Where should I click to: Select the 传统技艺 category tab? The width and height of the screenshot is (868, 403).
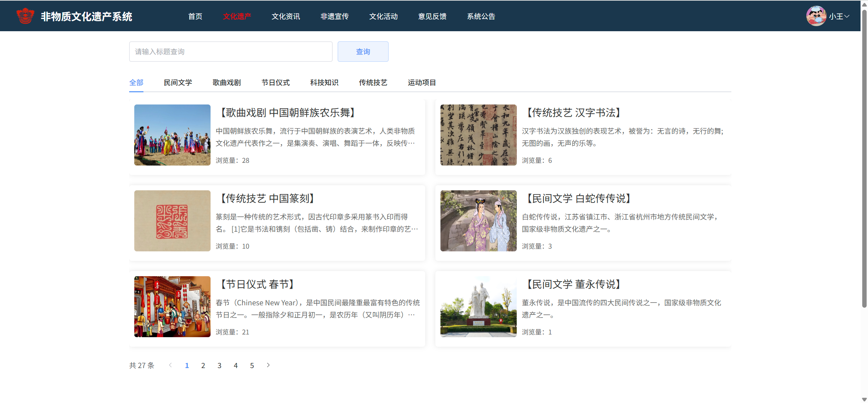[373, 82]
